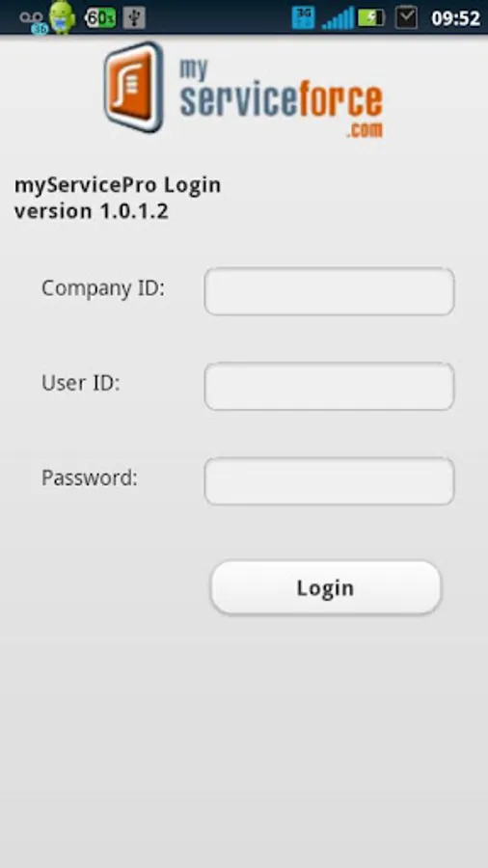Tap the battery charging icon

point(371,18)
